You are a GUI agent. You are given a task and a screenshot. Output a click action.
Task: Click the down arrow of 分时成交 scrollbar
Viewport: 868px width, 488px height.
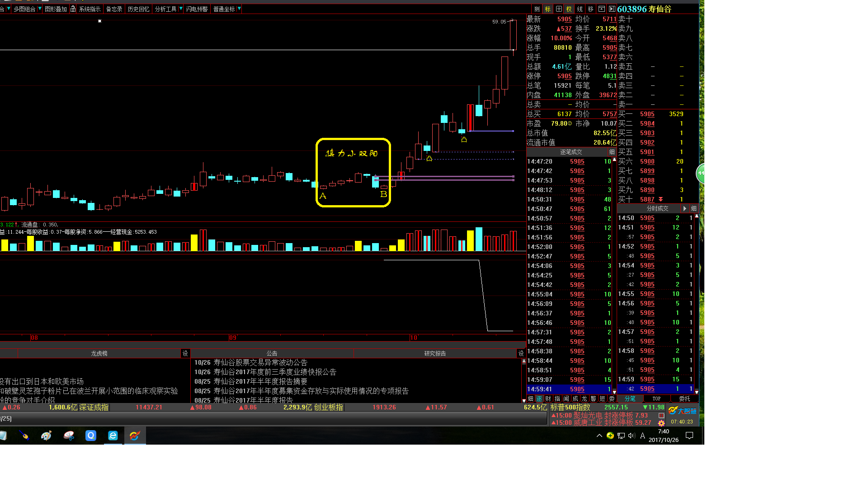click(697, 392)
